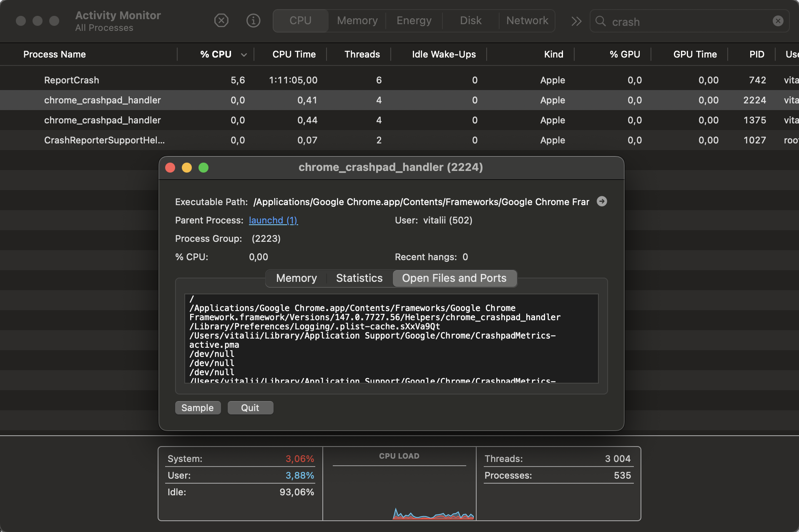This screenshot has width=799, height=532.
Task: Select chrome_crashpad_handler row with PID 2224
Action: (399, 100)
